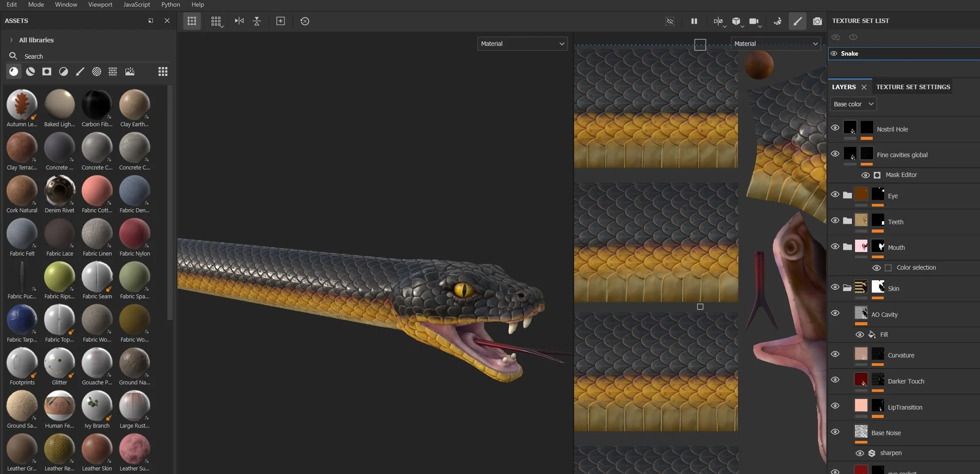Screen dimensions: 980x474
Task: Toggle horizontal symmetry mirror icon
Action: pos(239,21)
